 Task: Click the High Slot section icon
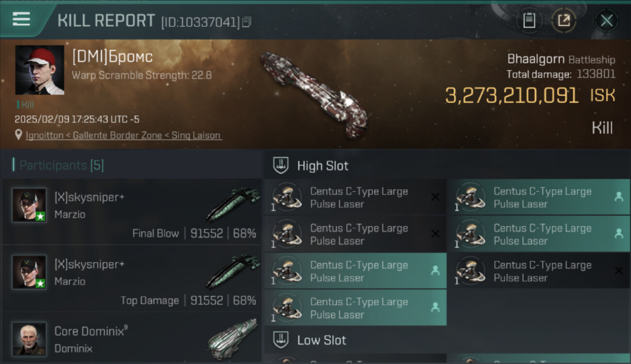(x=281, y=165)
